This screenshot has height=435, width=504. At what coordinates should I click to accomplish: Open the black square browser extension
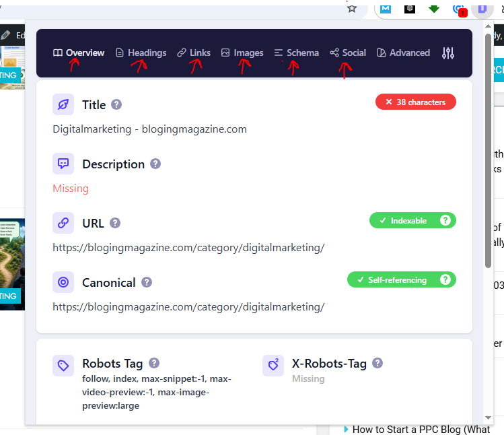coord(410,9)
